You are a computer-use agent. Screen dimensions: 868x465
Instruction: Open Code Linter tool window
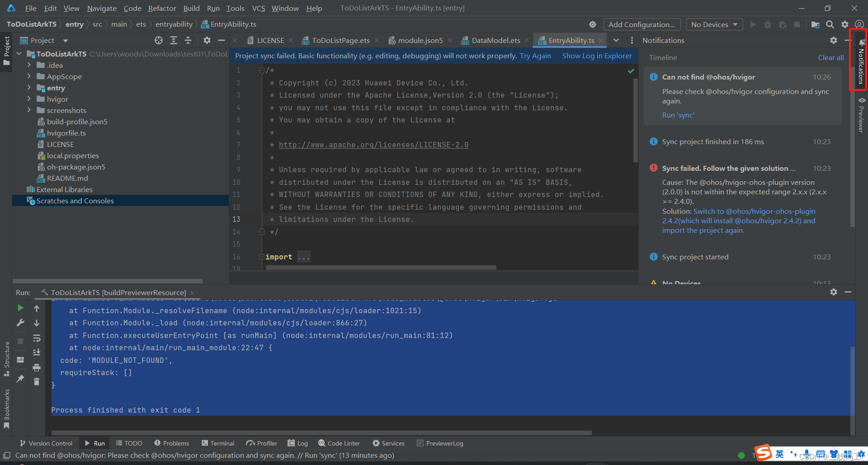(x=339, y=443)
